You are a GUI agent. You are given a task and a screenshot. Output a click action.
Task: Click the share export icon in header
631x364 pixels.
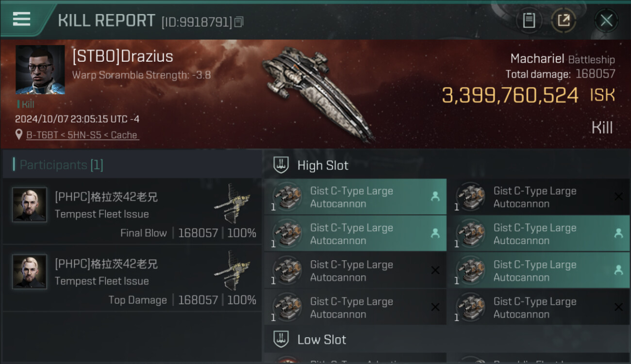(564, 20)
